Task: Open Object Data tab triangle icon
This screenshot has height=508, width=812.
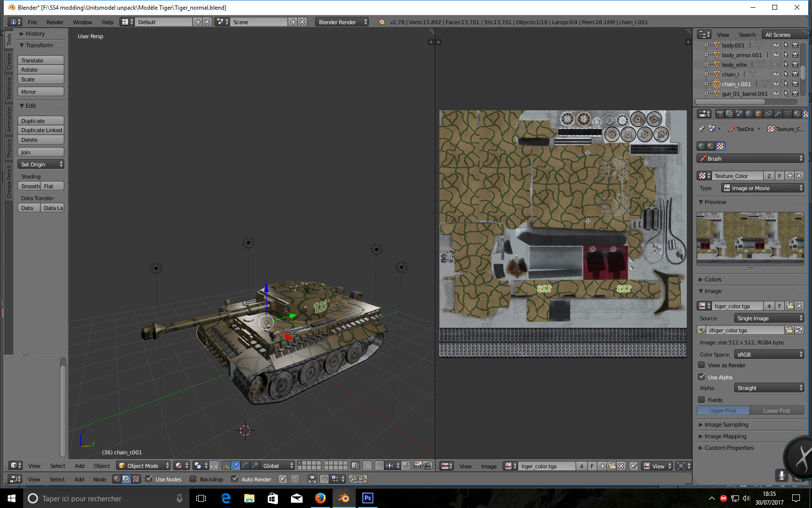Action: (787, 114)
